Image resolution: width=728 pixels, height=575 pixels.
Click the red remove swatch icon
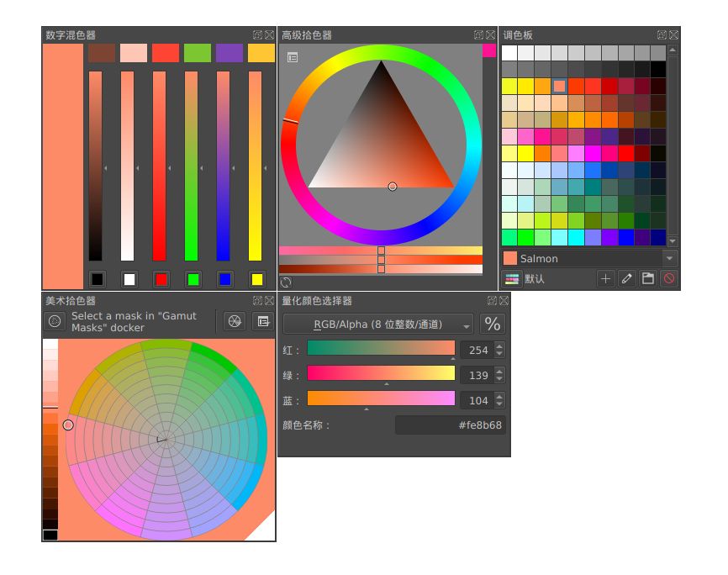669,279
